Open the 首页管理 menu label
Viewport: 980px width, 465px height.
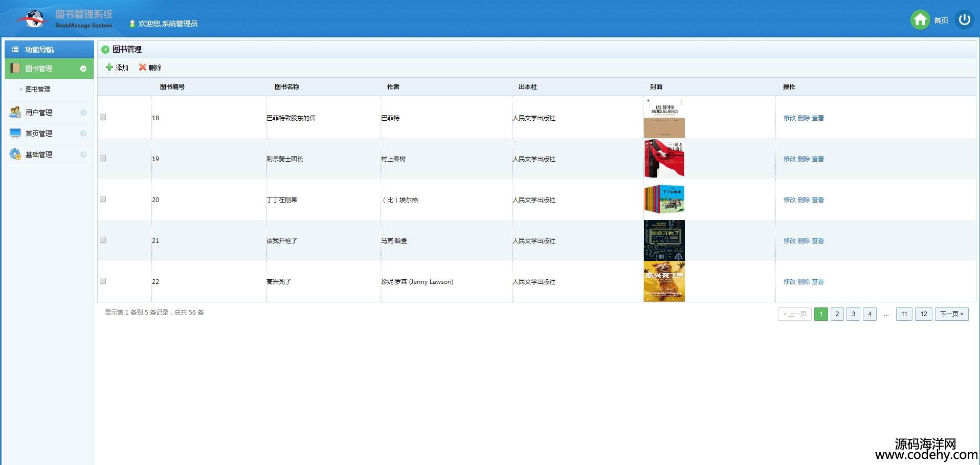coord(39,134)
